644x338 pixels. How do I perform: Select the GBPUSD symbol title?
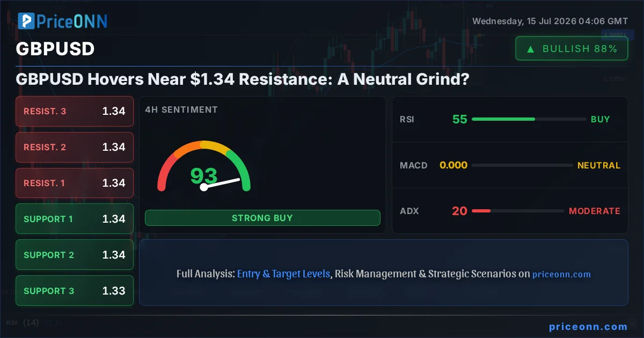click(55, 49)
